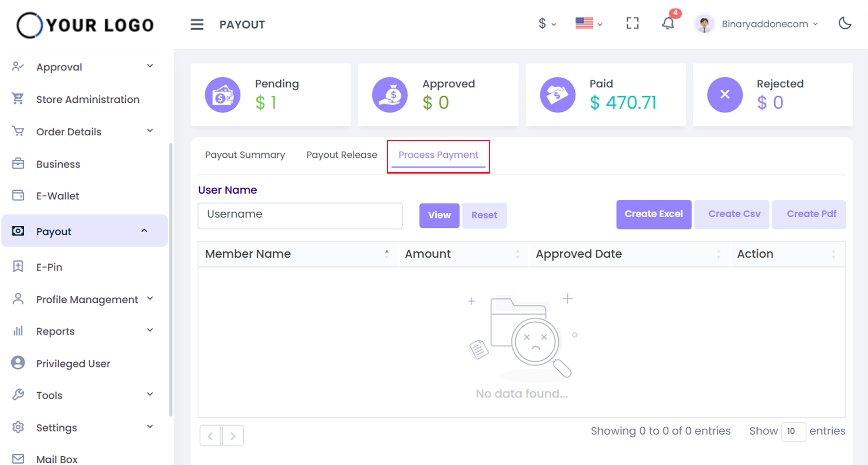Expand the Profile Management chevron
This screenshot has width=868, height=465.
[150, 298]
